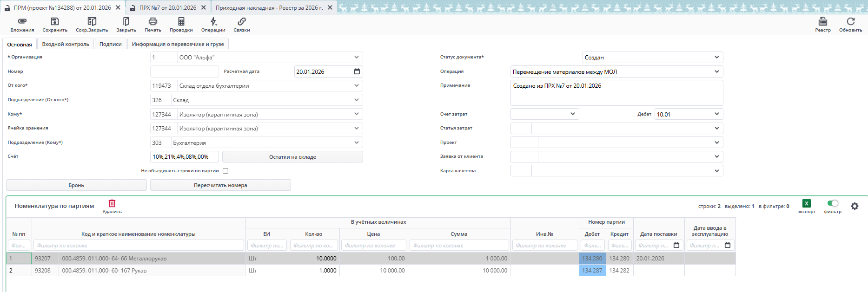Viewport: 868px width, 292px height.
Task: Click the Сохранить save icon
Action: [x=55, y=22]
